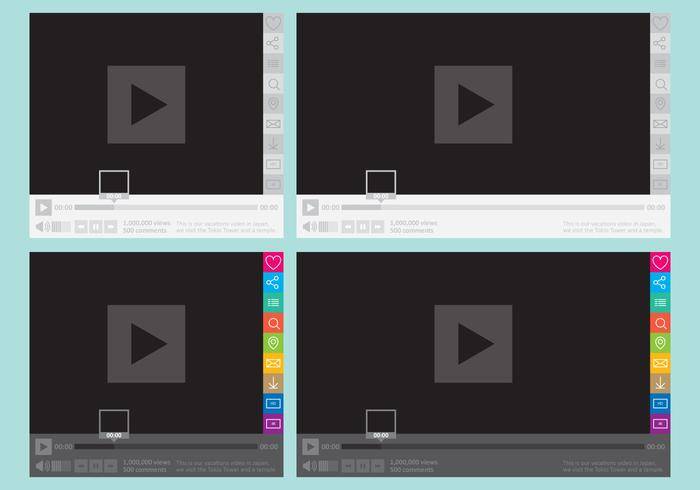
Task: Click the seek progress bar in top-right player
Action: click(493, 208)
